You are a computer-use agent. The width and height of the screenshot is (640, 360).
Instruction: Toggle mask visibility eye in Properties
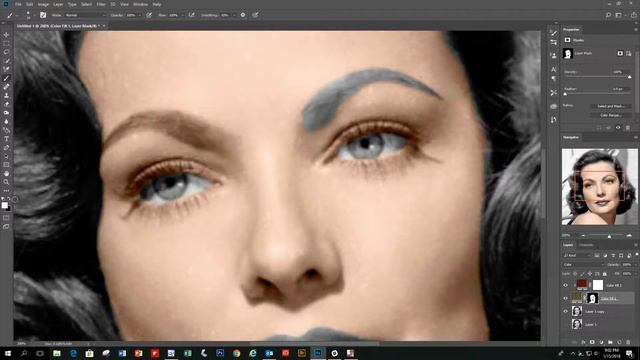[x=618, y=128]
